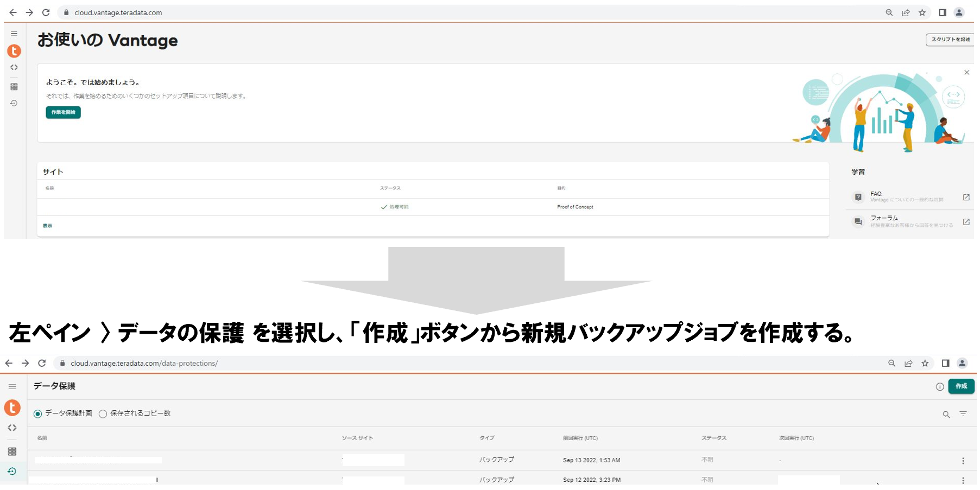Bookmark data-protections page with star
980x490 pixels.
point(925,363)
